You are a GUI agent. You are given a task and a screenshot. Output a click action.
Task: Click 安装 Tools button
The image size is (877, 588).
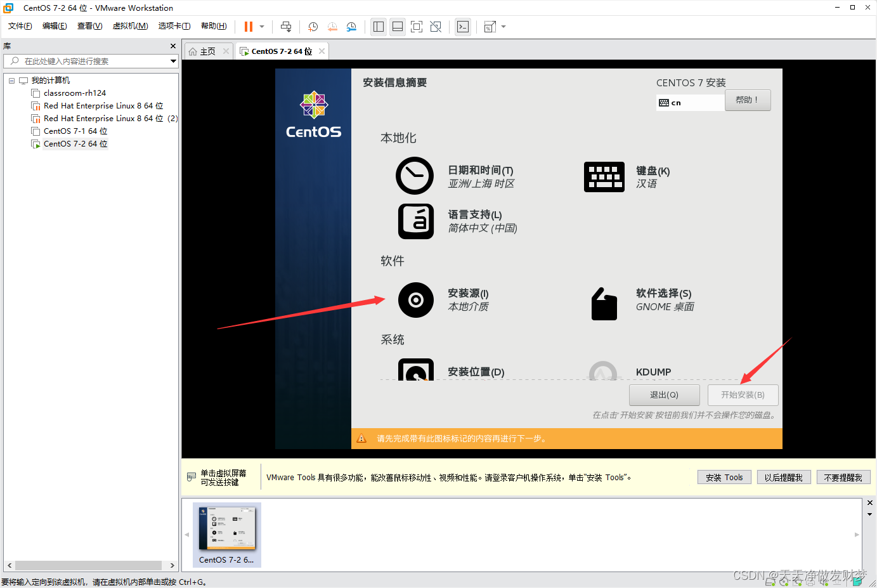click(x=724, y=478)
